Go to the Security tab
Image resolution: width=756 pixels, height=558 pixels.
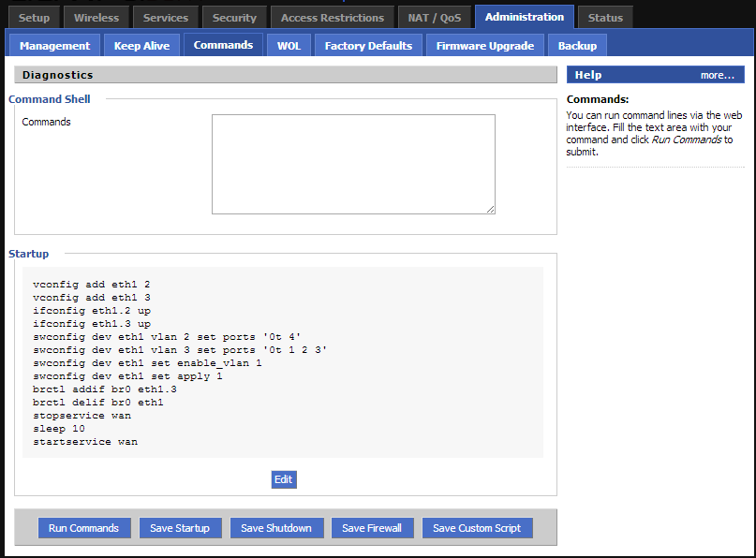tap(234, 18)
